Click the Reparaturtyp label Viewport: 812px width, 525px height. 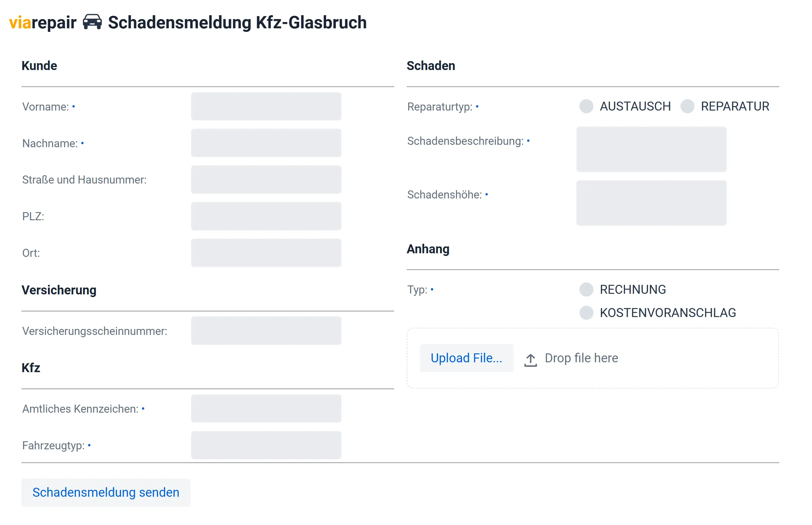pos(440,107)
